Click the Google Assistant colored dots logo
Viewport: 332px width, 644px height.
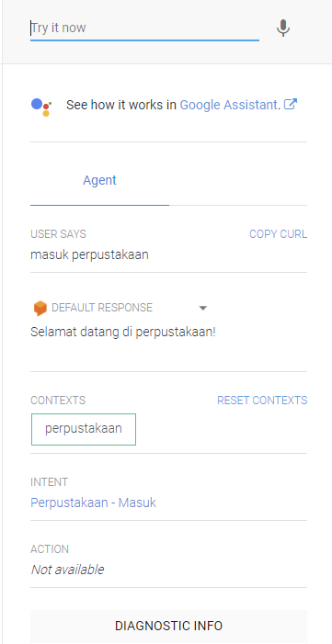coord(41,107)
